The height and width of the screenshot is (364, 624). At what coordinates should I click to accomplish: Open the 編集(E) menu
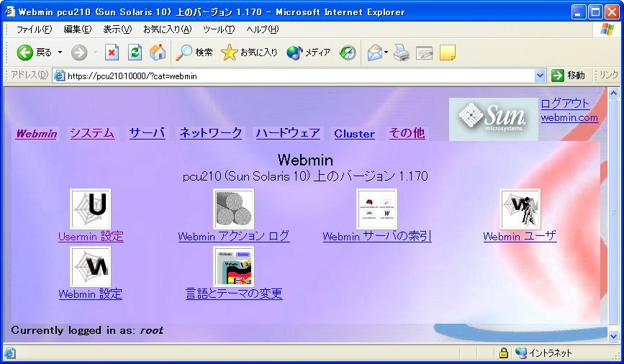tap(77, 29)
